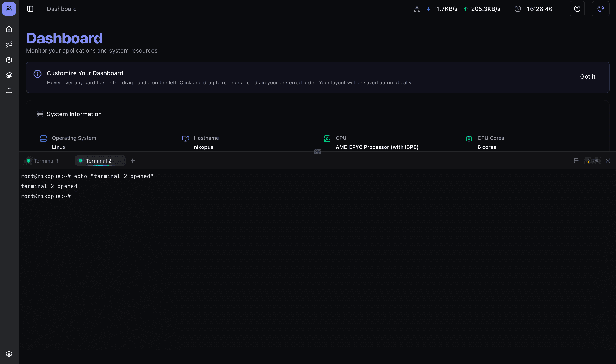Switch to Terminal 1 tab
Image resolution: width=616 pixels, height=364 pixels.
(46, 161)
